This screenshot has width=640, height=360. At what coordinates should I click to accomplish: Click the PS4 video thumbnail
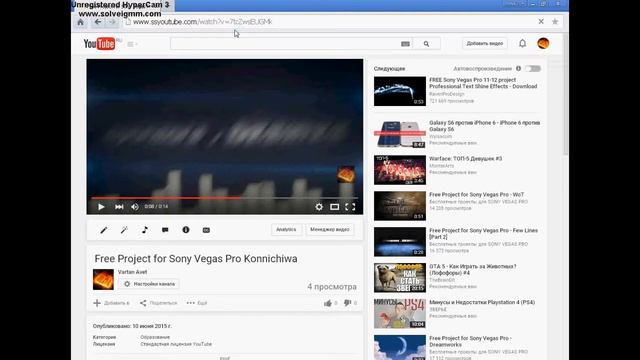tap(400, 313)
